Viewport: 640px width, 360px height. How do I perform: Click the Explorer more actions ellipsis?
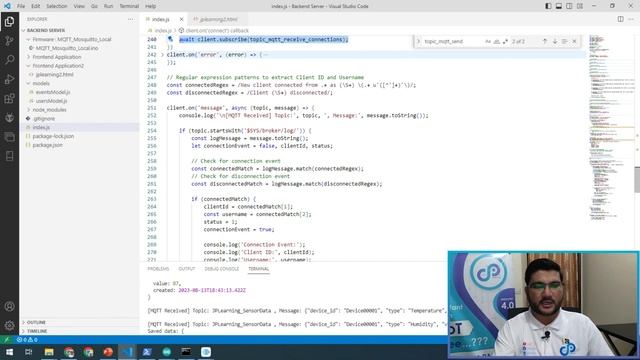point(131,19)
